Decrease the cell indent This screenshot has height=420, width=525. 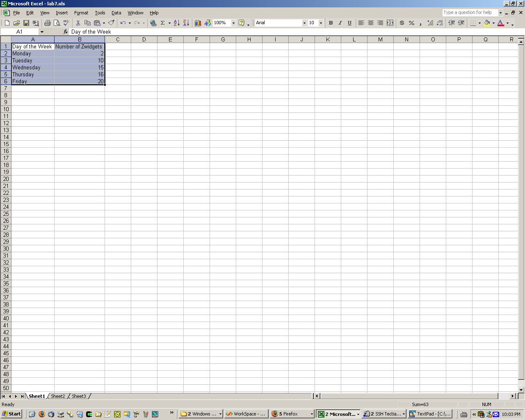point(452,23)
